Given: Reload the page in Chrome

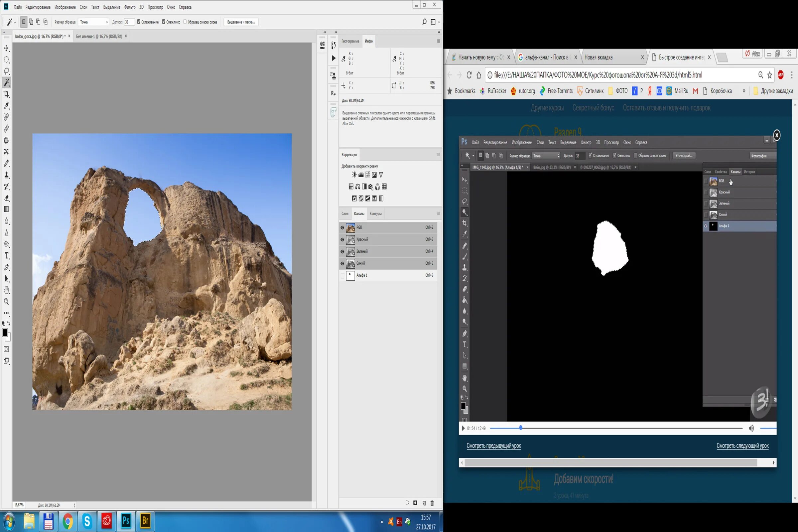Looking at the screenshot, I should pos(469,75).
